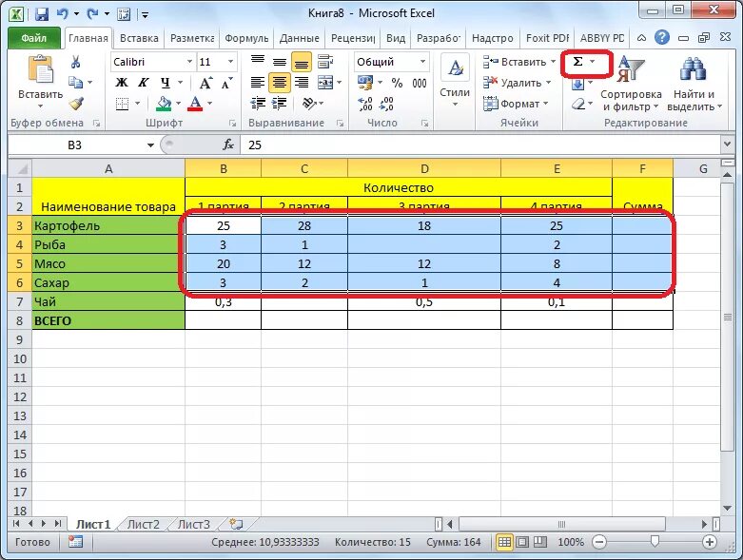Click Вставить cells button in Ячейки group

515,62
